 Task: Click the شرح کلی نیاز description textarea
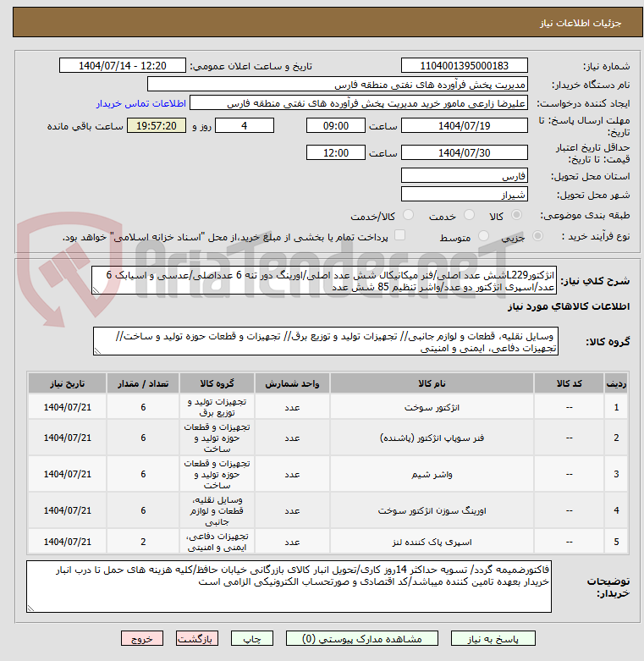tap(323, 280)
